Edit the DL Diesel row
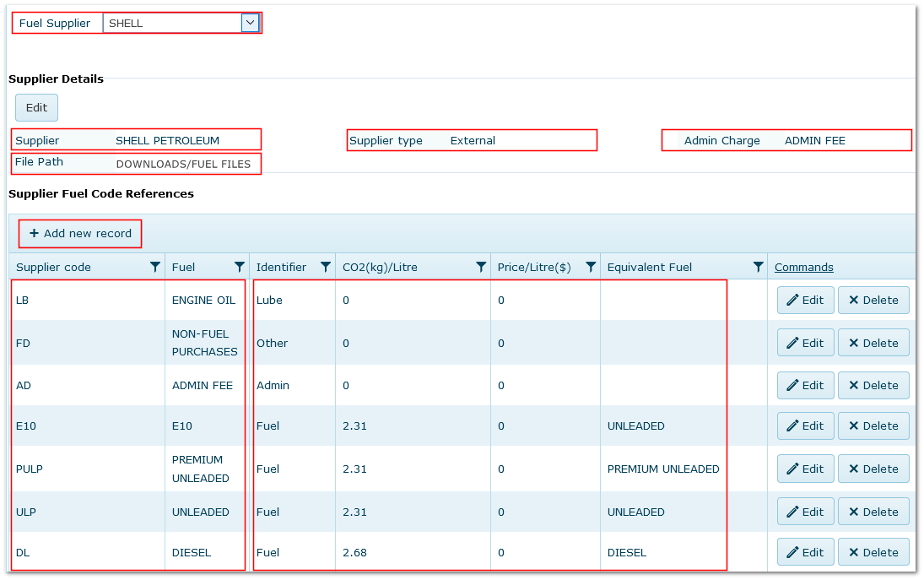The image size is (924, 580). [806, 553]
